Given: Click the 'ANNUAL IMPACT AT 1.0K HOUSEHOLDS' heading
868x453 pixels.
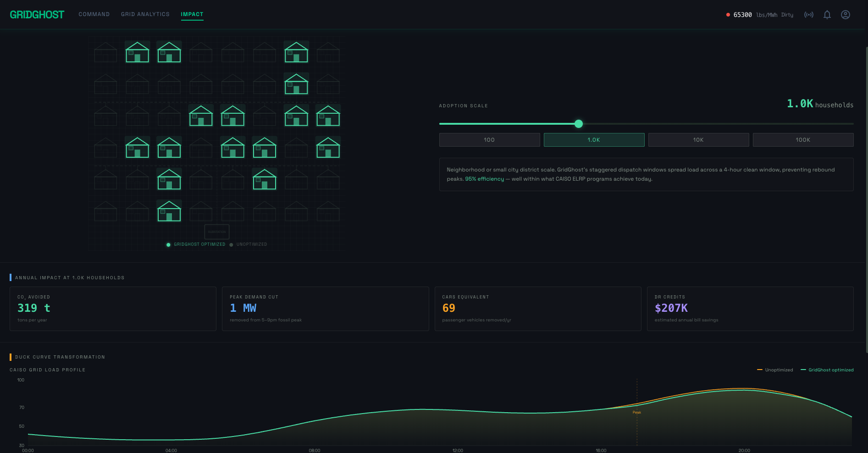Looking at the screenshot, I should [x=70, y=278].
